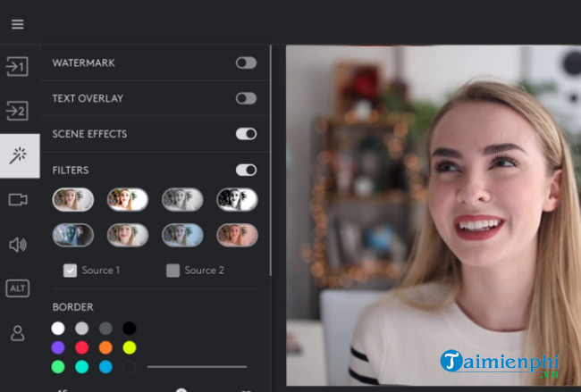
Task: Turn off the Filters toggle
Action: tap(246, 171)
